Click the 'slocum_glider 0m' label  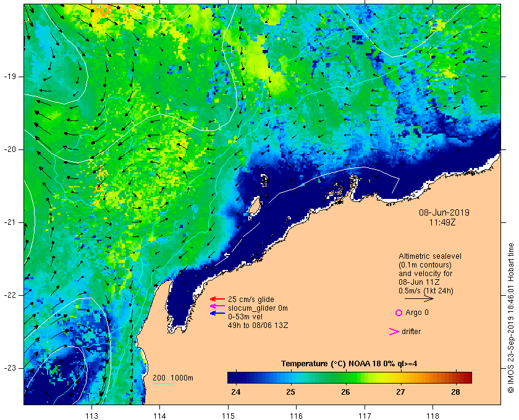coord(258,308)
